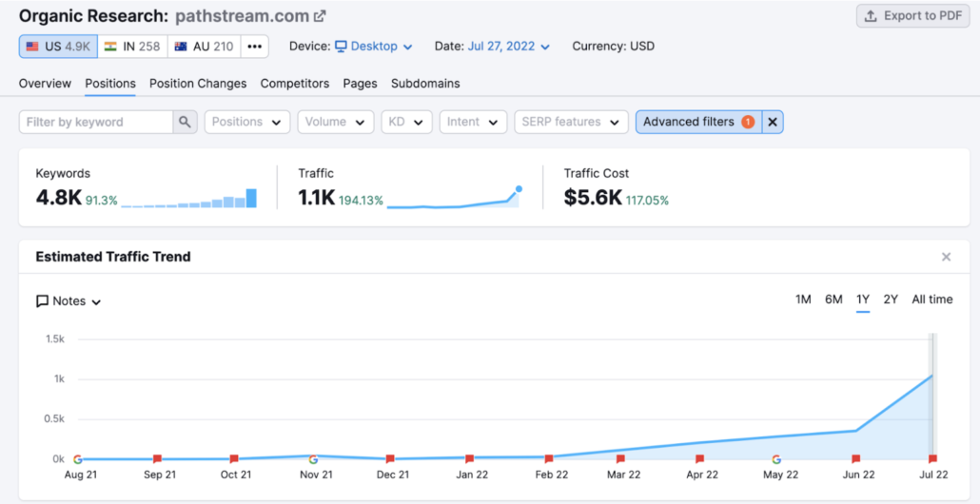Select the AU 210 database

[x=205, y=47]
